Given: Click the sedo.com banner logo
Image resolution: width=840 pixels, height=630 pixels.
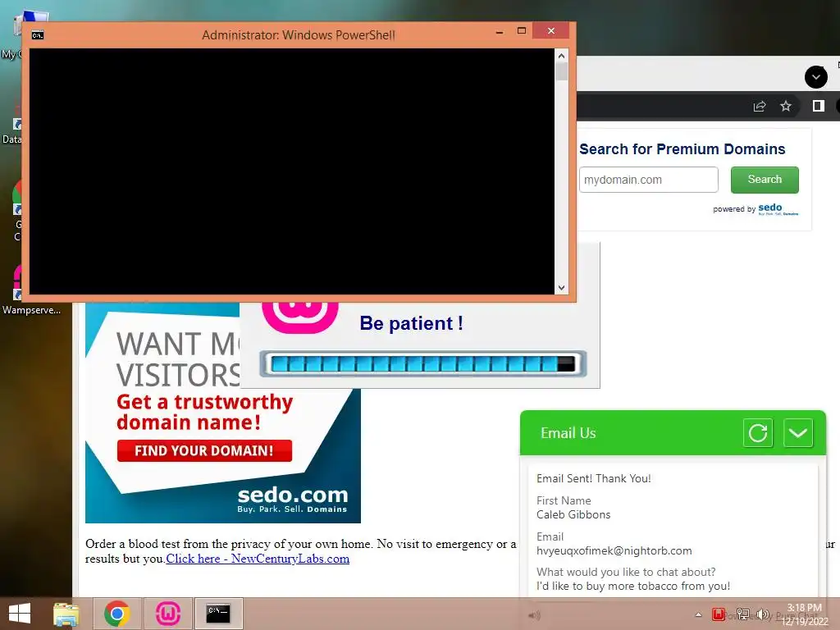Looking at the screenshot, I should tap(293, 500).
